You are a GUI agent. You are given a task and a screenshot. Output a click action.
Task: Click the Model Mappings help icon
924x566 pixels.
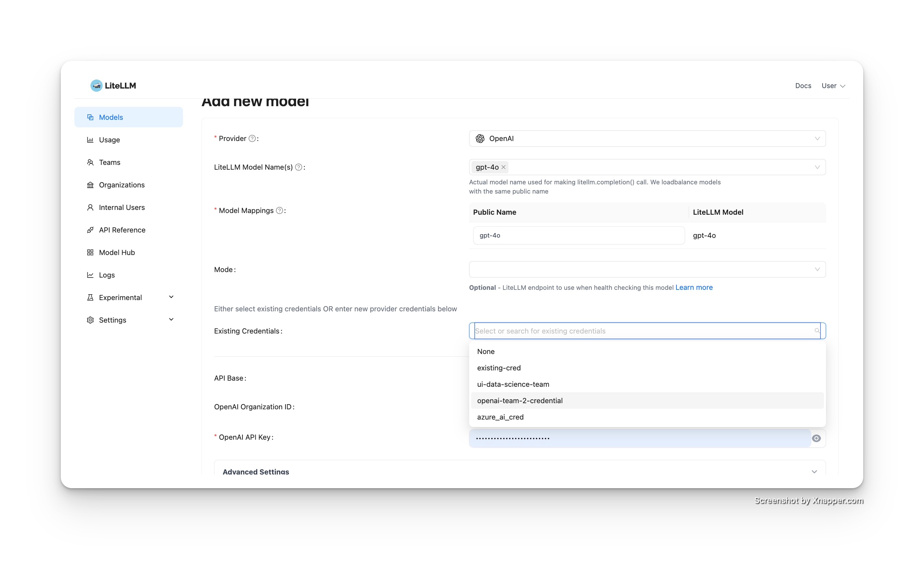point(279,211)
